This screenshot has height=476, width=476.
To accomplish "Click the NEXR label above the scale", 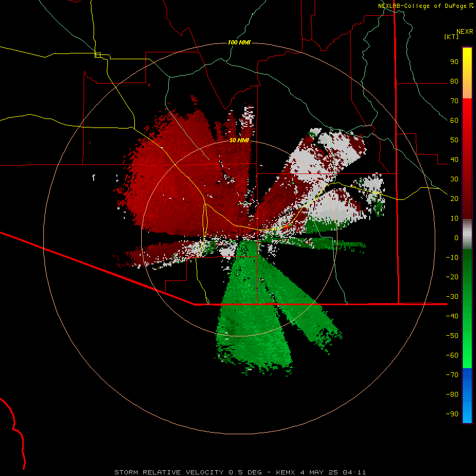I will click(x=464, y=32).
